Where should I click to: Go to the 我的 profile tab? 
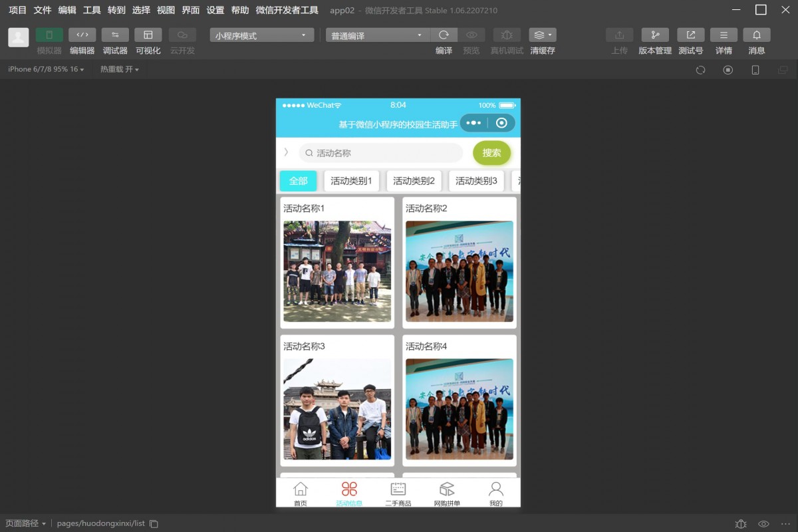[x=496, y=493]
